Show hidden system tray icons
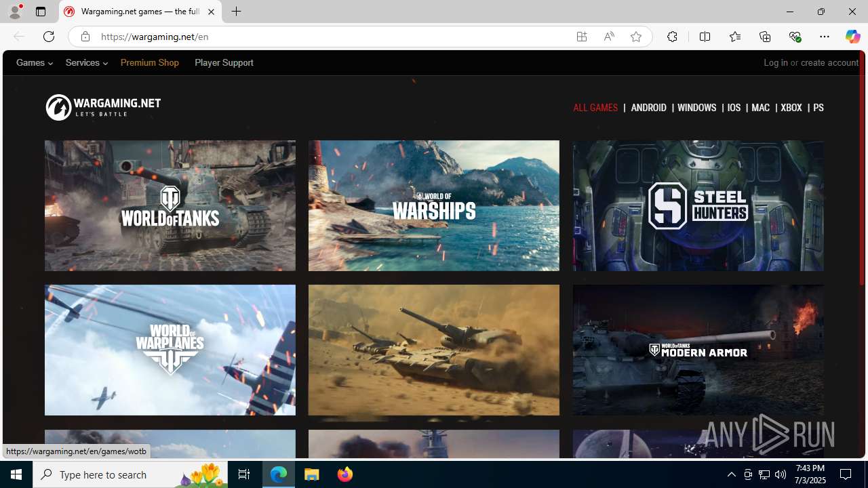868x488 pixels. pyautogui.click(x=731, y=474)
